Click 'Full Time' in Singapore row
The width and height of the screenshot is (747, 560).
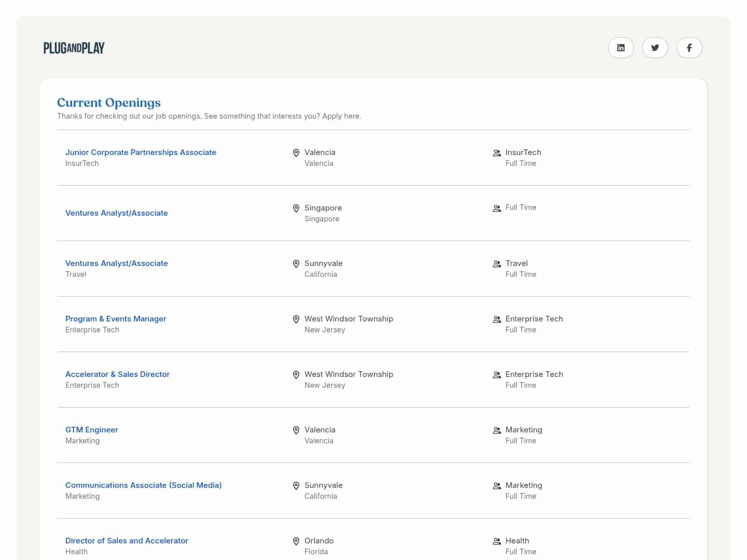coord(521,207)
